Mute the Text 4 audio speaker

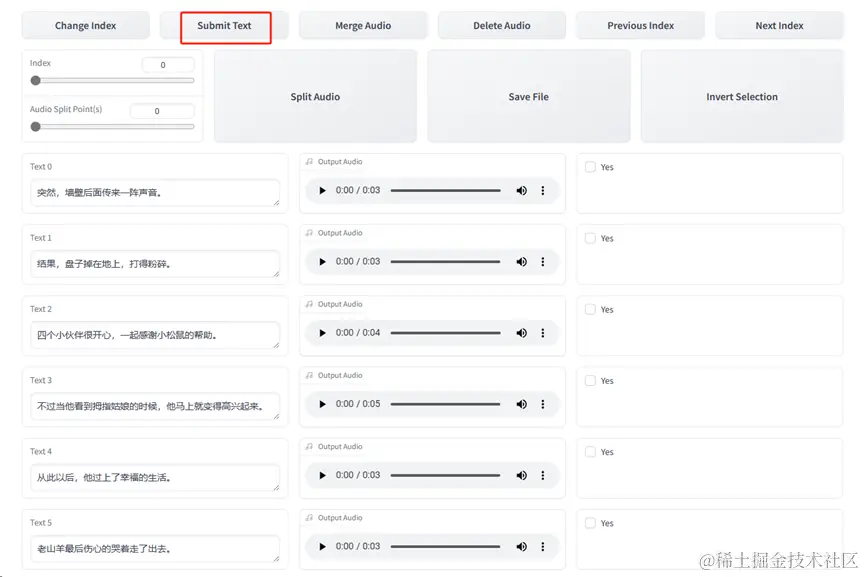[x=521, y=475]
